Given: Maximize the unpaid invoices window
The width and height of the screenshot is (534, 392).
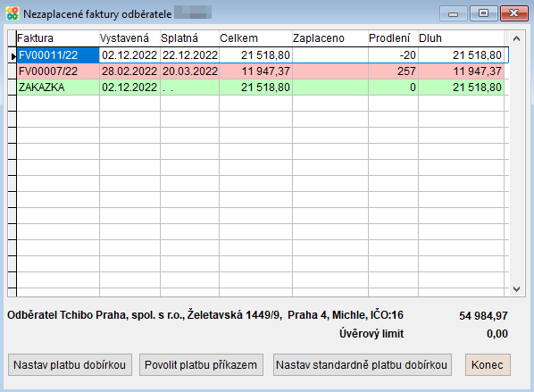Looking at the screenshot, I should point(483,14).
